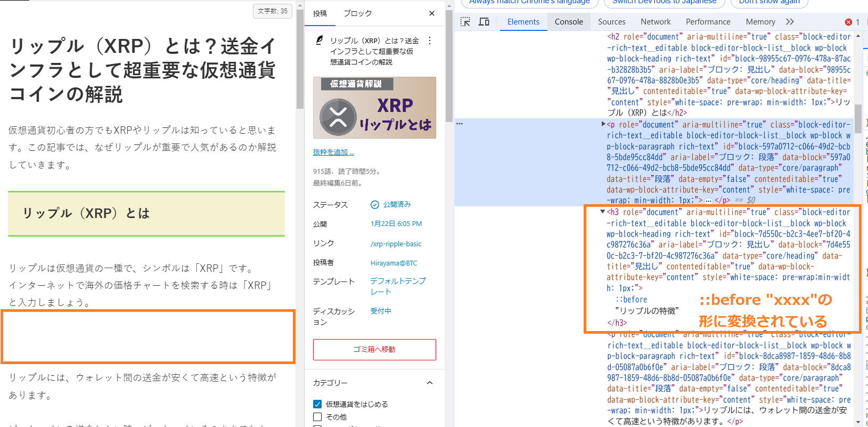868x427 pixels.
Task: Switch to the ブロック sidebar tab
Action: pyautogui.click(x=357, y=13)
